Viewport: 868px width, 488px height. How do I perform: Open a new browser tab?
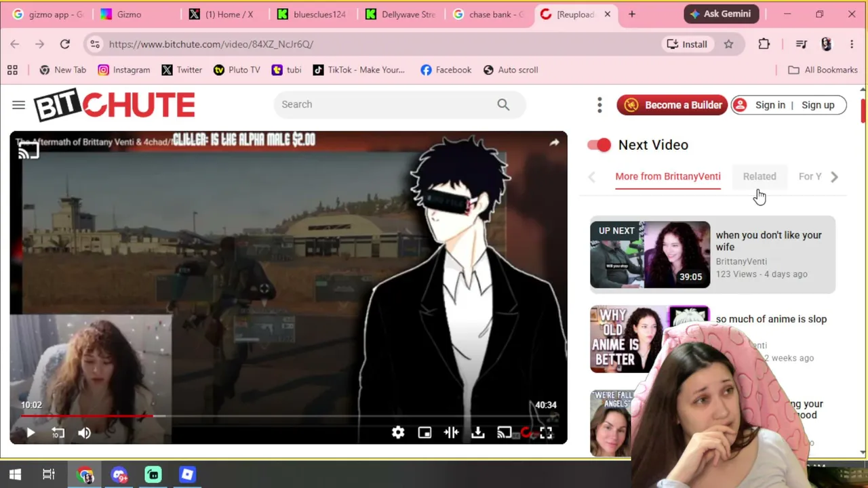click(x=632, y=14)
